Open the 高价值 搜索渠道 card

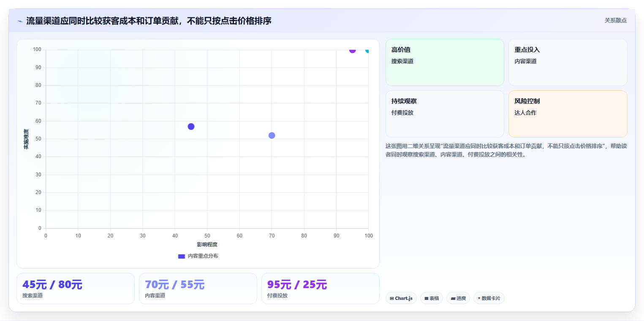[x=445, y=62]
